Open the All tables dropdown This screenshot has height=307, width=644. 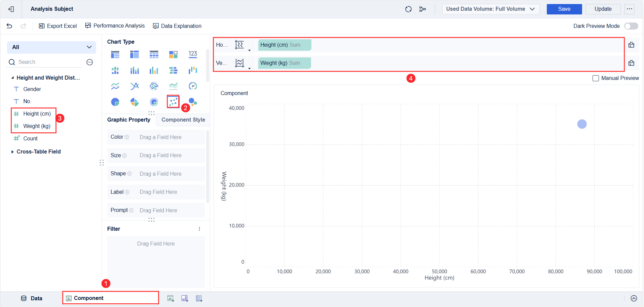point(51,47)
